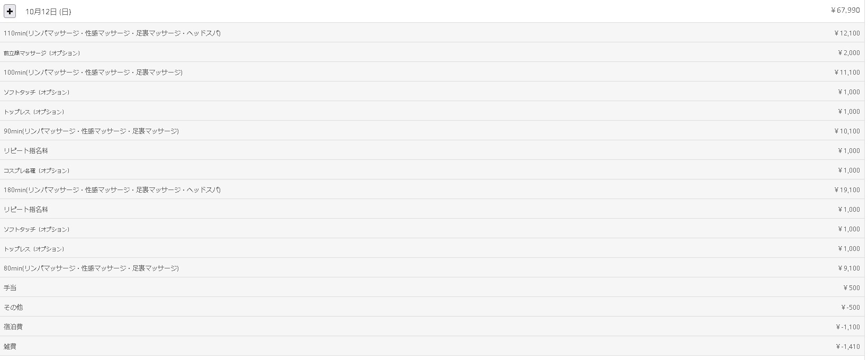Click the ¥12,100 amount

(x=847, y=33)
